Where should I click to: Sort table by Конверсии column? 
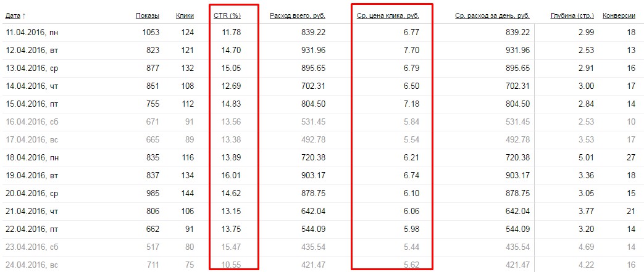pyautogui.click(x=619, y=16)
